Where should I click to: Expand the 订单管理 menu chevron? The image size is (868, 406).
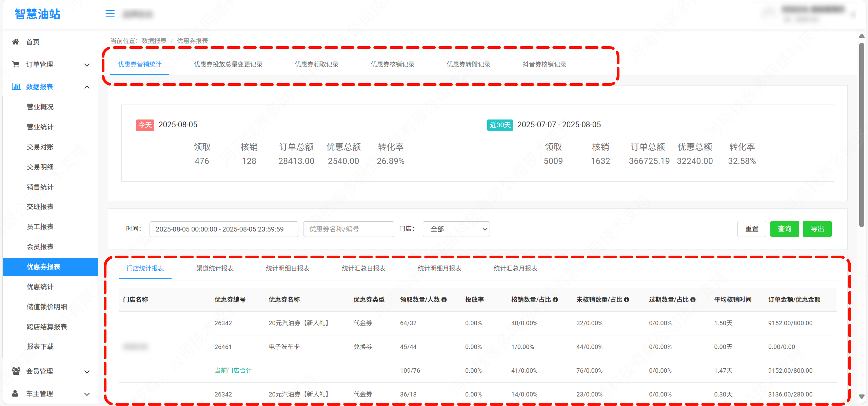87,64
